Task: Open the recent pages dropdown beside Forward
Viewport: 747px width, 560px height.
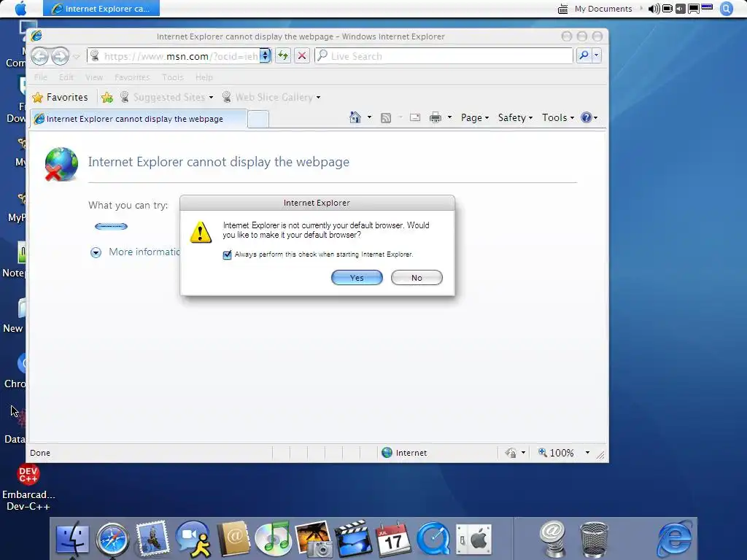Action: (76, 57)
